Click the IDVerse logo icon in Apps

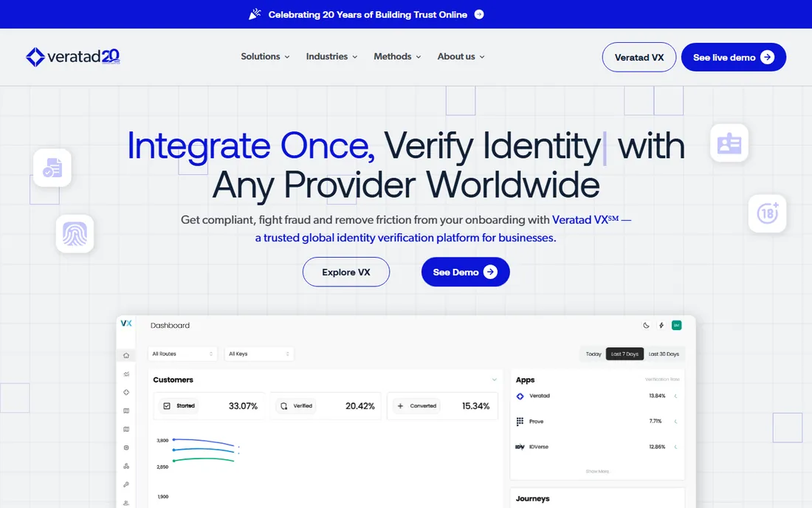520,447
